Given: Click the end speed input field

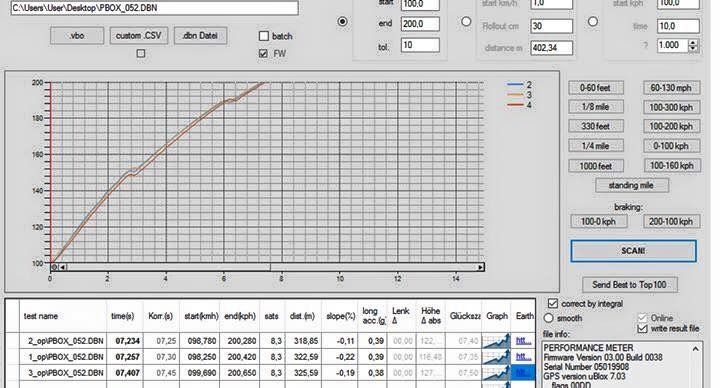Looking at the screenshot, I should tap(420, 24).
